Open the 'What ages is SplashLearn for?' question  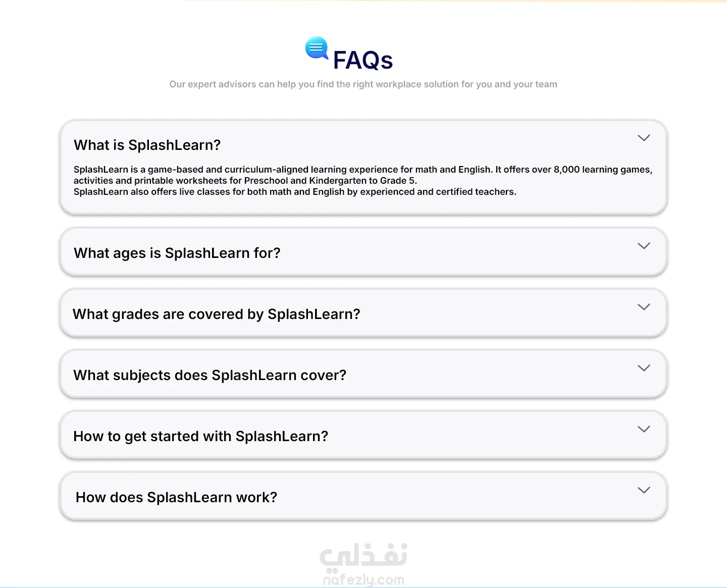click(177, 253)
